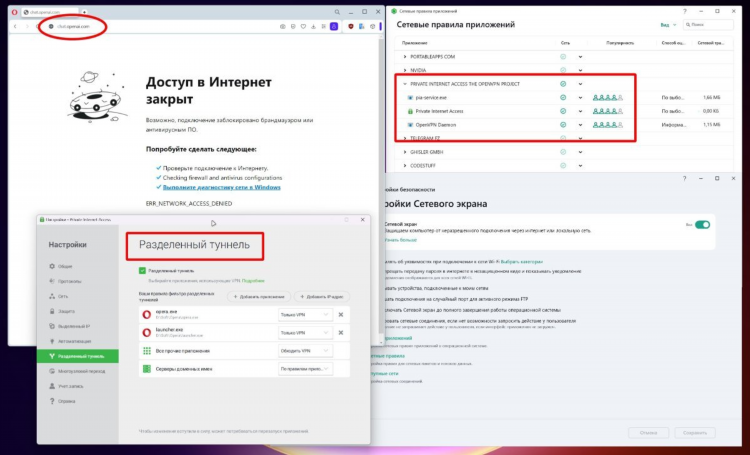Click the Application column header

[415, 43]
